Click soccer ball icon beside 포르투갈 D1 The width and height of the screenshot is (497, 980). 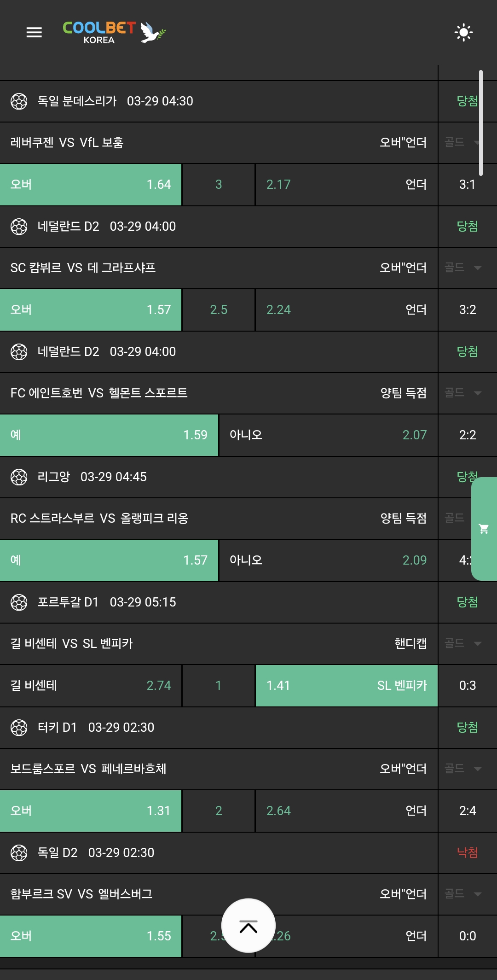click(19, 602)
